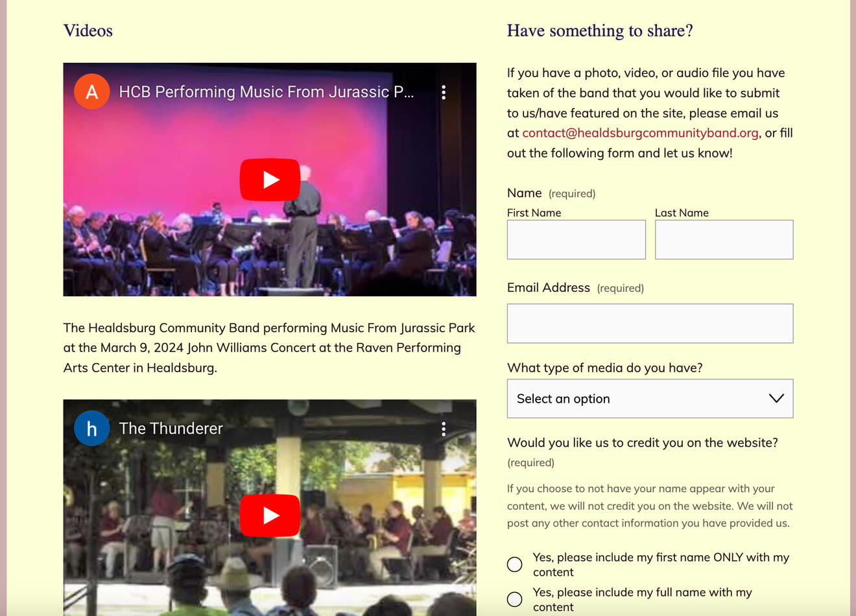
Task: Select 'full name' credit radio option
Action: pyautogui.click(x=514, y=599)
